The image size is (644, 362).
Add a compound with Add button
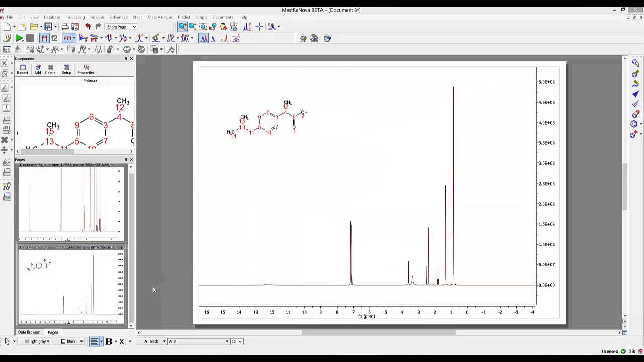tap(38, 70)
